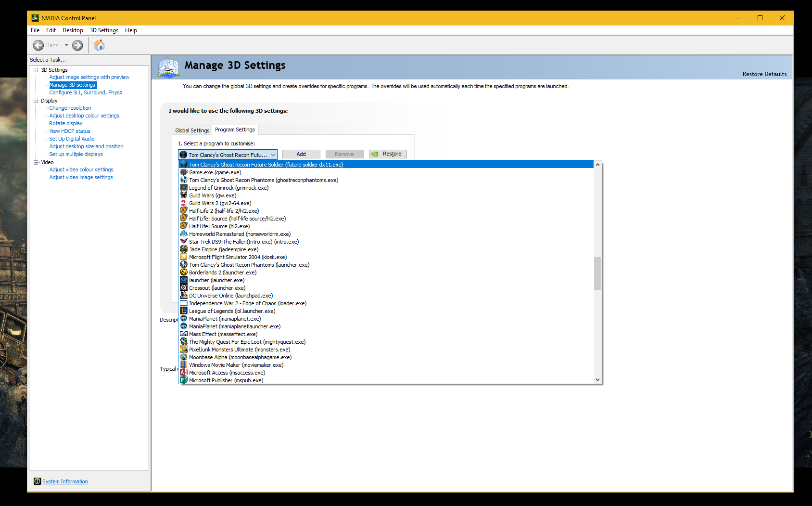The height and width of the screenshot is (506, 812).
Task: Click the Homeworld Remastered icon
Action: point(183,234)
